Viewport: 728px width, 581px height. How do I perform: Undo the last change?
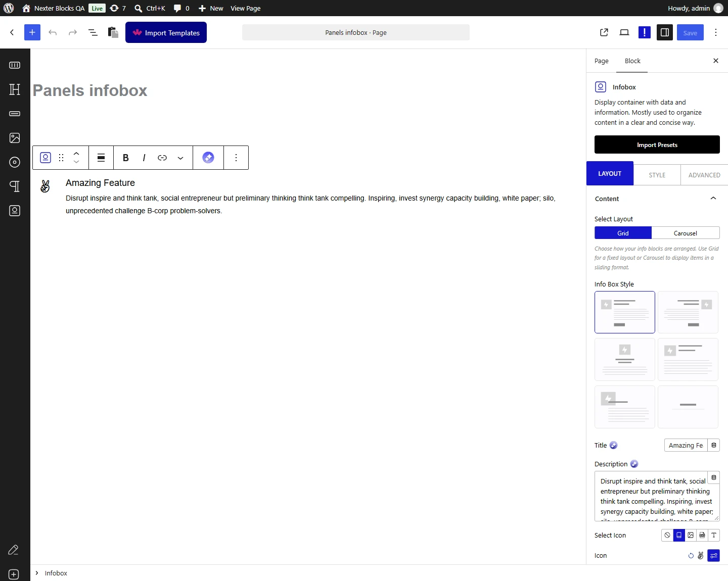tap(53, 32)
